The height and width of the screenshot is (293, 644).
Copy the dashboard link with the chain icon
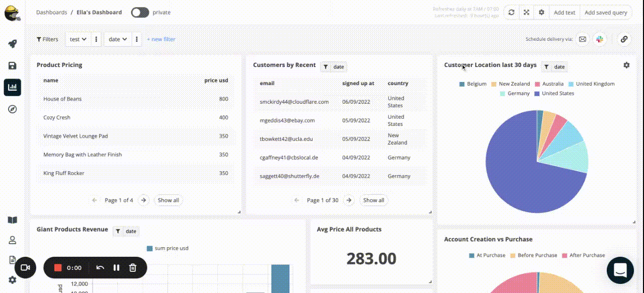tap(624, 39)
